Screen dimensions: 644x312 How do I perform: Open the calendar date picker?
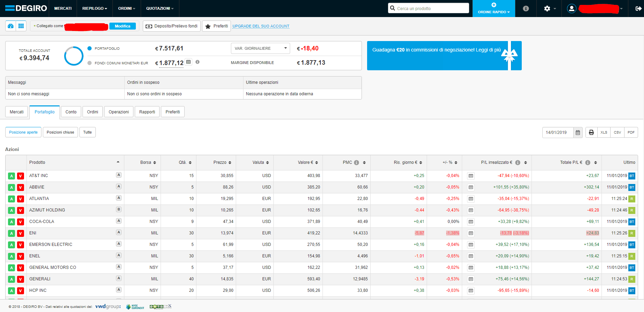click(x=578, y=133)
